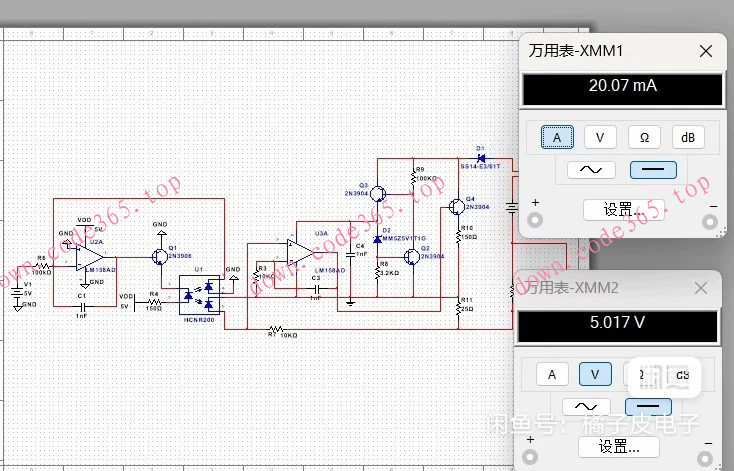Select ammeter mode A on XMM1

coord(557,137)
